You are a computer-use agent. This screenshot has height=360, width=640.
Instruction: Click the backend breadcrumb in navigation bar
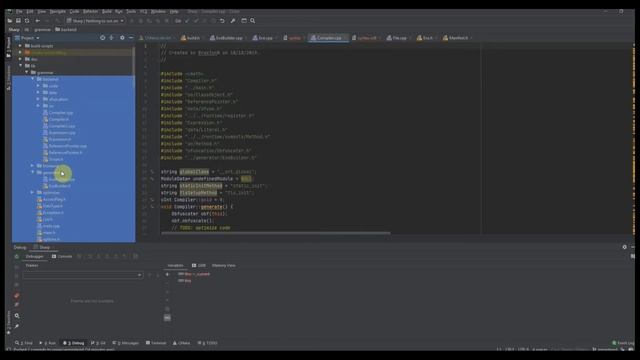tap(66, 29)
